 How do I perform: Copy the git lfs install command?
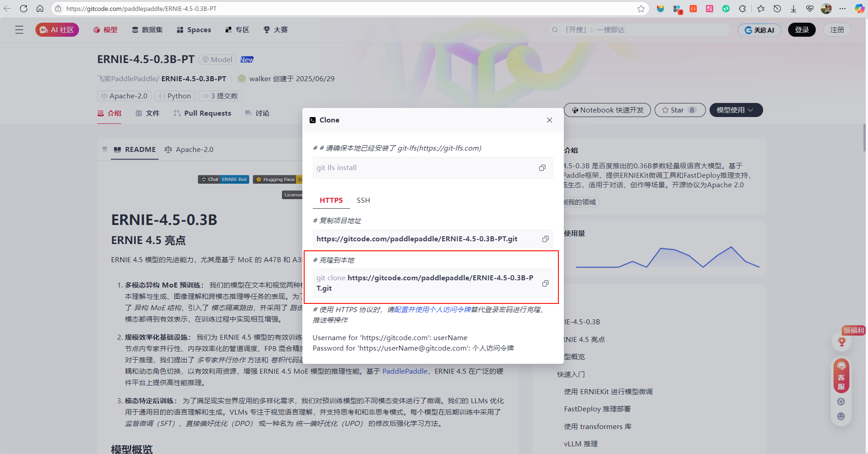[x=542, y=168]
